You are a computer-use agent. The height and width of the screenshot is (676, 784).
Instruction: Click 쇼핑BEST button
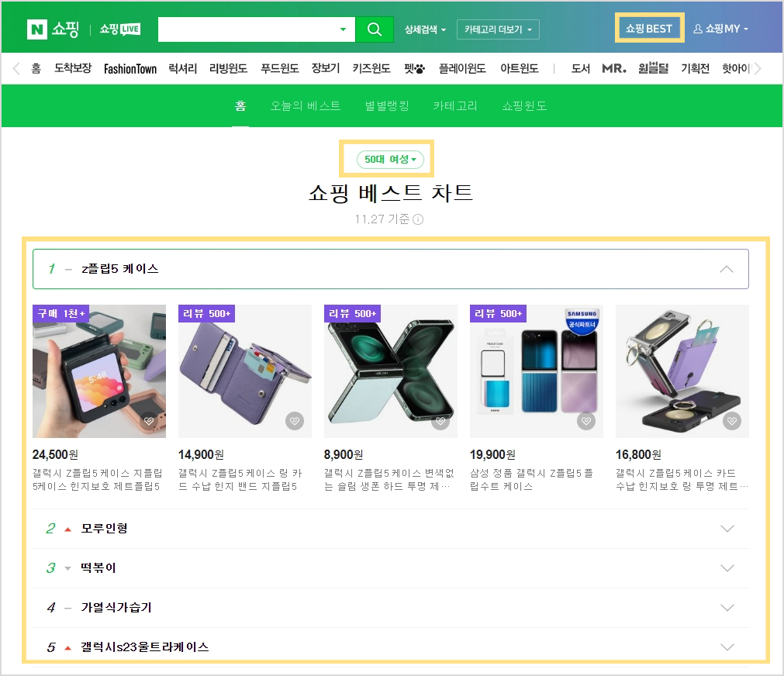click(649, 29)
